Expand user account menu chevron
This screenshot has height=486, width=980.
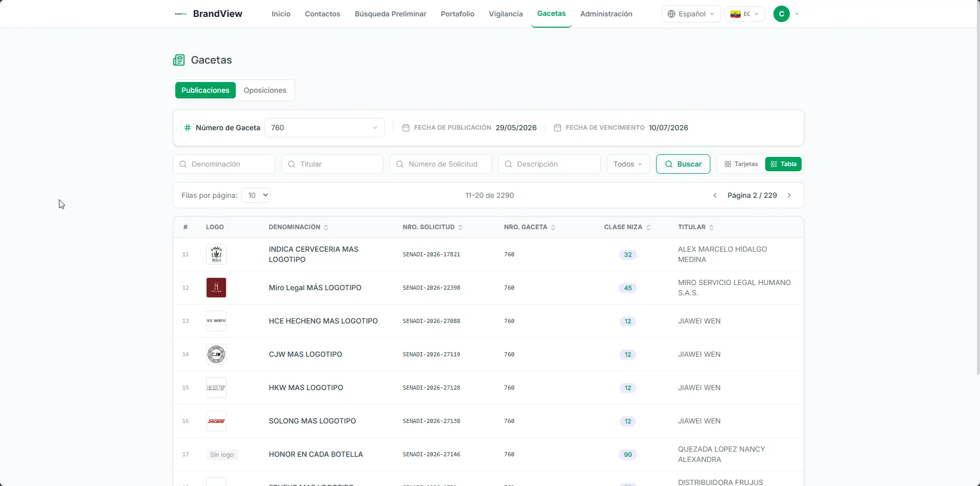[x=797, y=14]
